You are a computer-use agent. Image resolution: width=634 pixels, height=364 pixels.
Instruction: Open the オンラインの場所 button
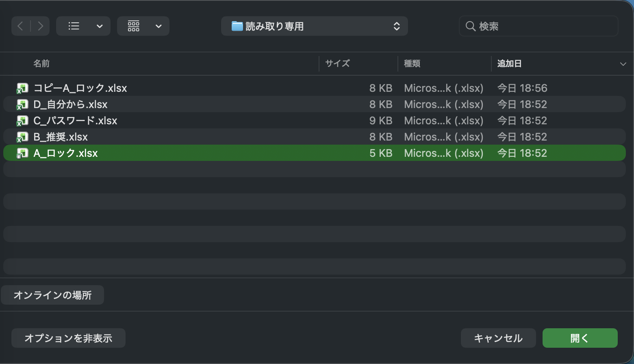pos(52,295)
